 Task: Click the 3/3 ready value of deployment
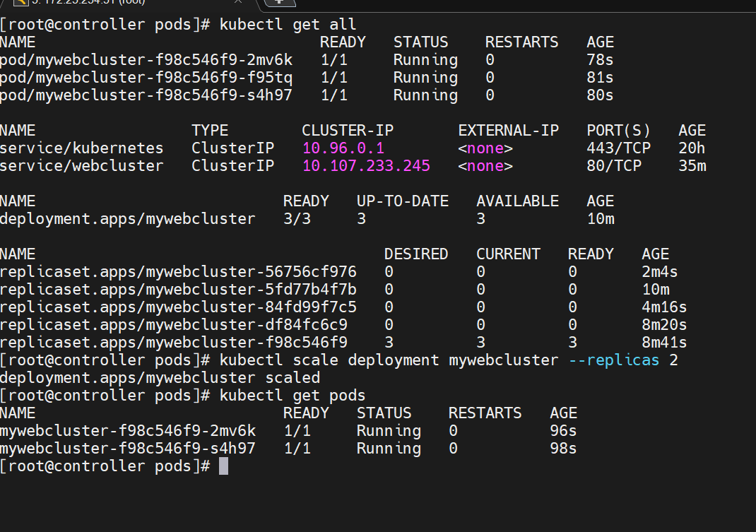click(297, 219)
